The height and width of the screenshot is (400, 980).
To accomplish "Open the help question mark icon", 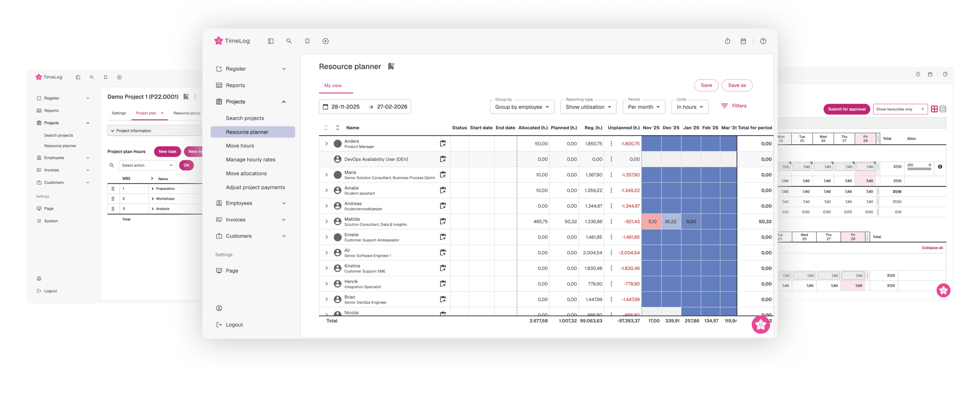I will coord(763,41).
